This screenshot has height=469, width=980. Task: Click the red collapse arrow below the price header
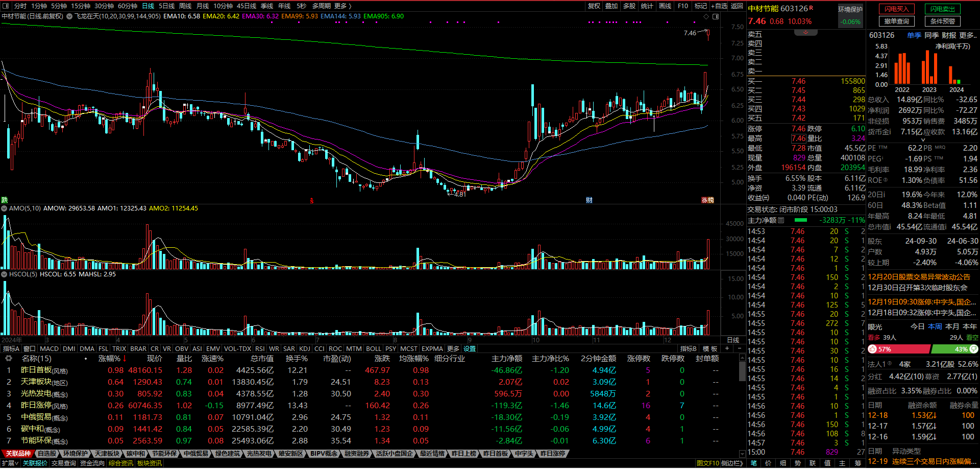pyautogui.click(x=806, y=33)
